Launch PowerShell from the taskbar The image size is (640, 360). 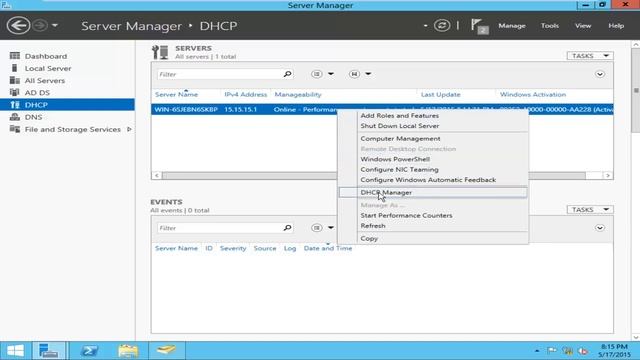pyautogui.click(x=89, y=351)
